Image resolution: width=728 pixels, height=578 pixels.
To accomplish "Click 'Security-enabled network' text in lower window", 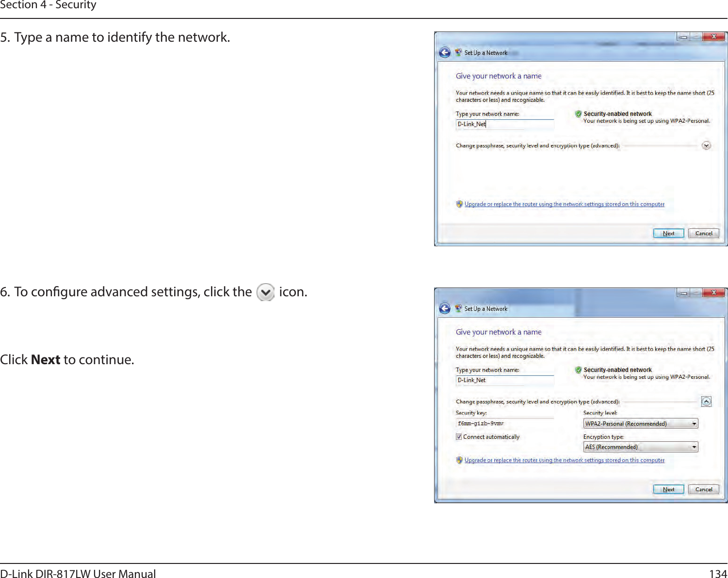I will [617, 370].
